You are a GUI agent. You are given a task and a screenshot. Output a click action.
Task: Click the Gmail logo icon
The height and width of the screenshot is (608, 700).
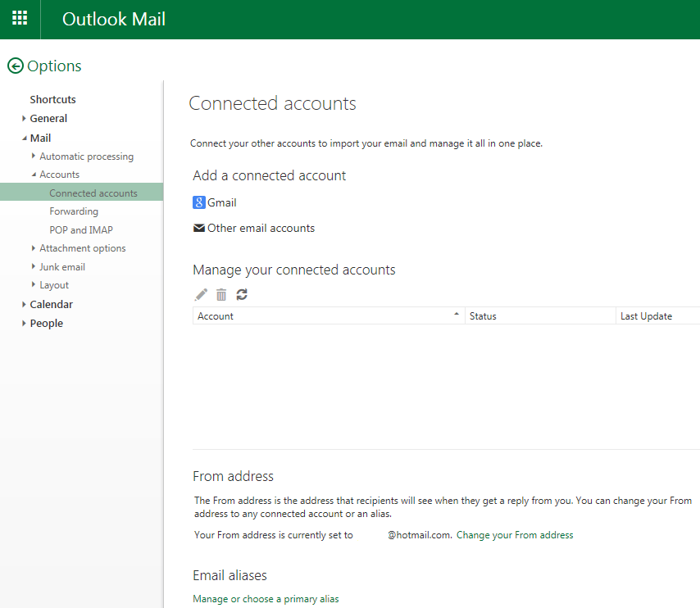199,202
